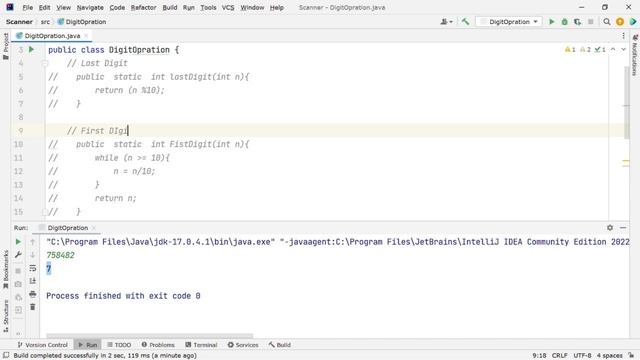
Task: Open Version Control tool window
Action: click(42, 345)
